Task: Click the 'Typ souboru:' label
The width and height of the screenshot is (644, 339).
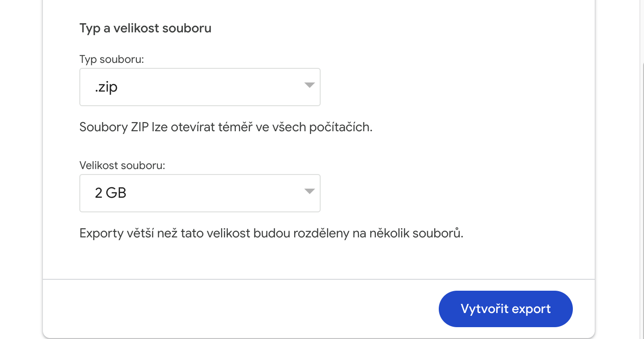Action: click(x=111, y=59)
